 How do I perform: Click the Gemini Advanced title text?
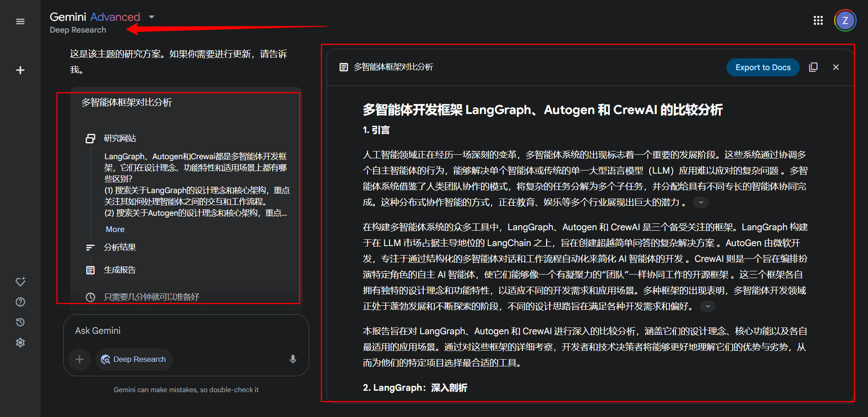[x=95, y=17]
